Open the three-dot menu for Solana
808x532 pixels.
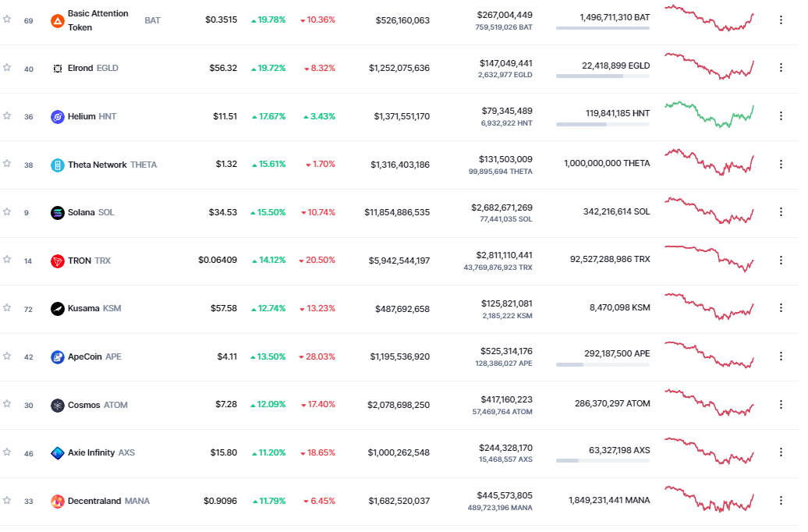point(781,212)
